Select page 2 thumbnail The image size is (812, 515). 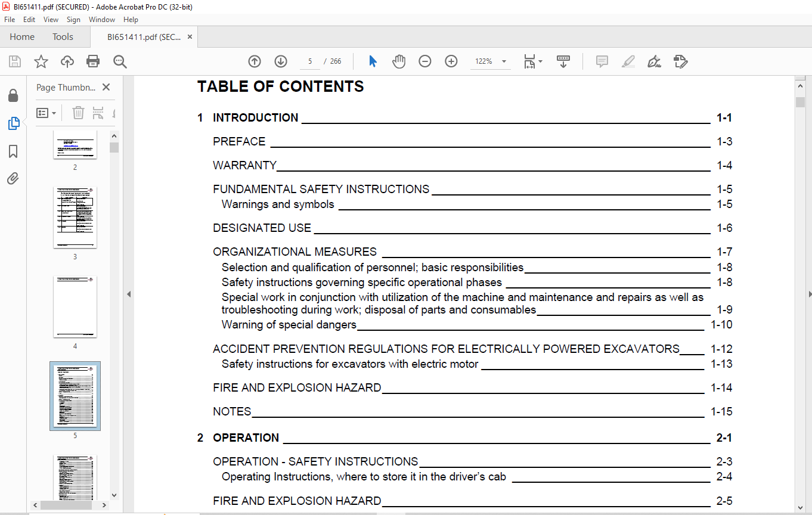coord(75,145)
